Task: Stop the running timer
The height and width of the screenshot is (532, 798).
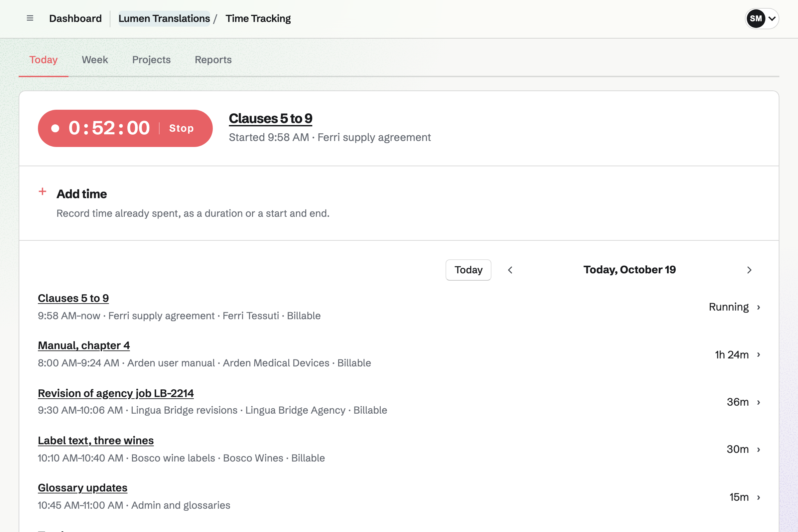Action: pos(182,128)
